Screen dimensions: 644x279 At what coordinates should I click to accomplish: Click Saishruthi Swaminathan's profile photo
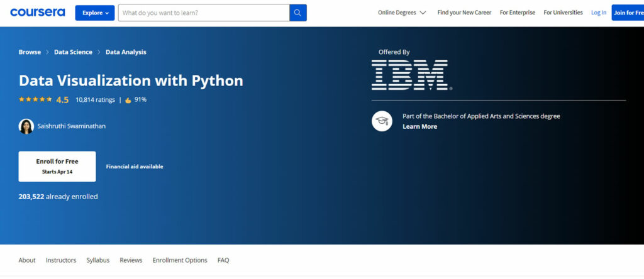[26, 126]
